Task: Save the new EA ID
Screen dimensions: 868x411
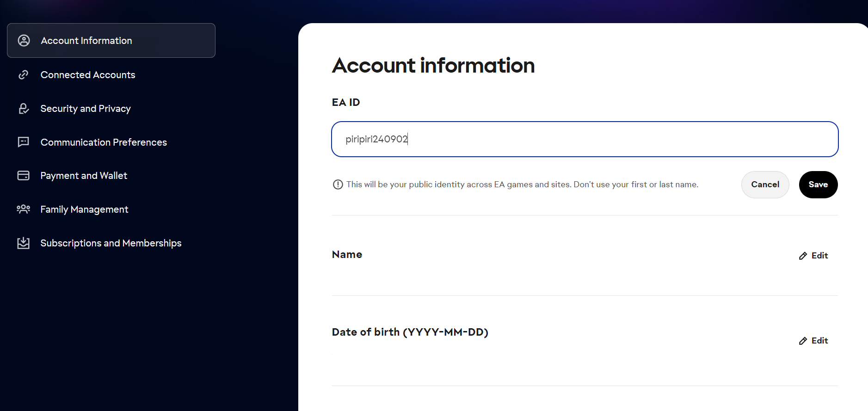Action: [x=818, y=184]
